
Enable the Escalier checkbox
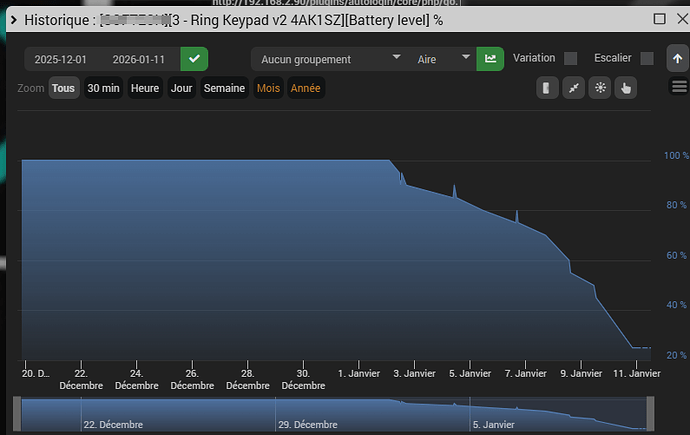click(x=647, y=58)
